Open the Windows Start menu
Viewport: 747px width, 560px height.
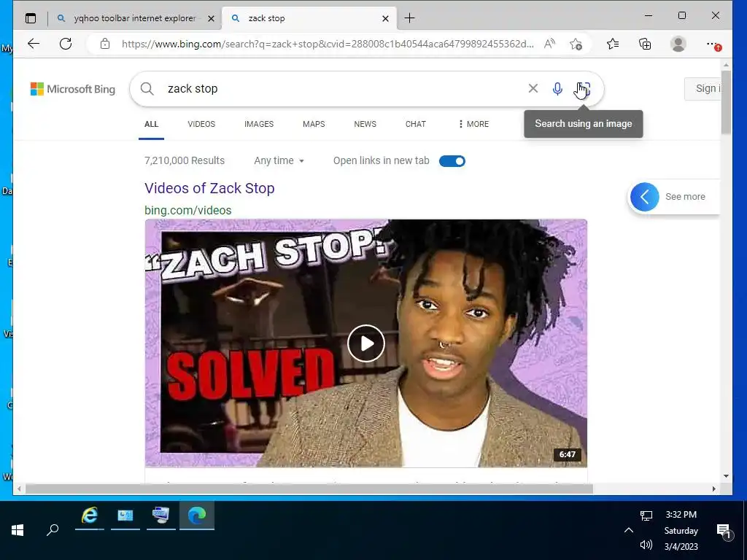click(x=18, y=530)
